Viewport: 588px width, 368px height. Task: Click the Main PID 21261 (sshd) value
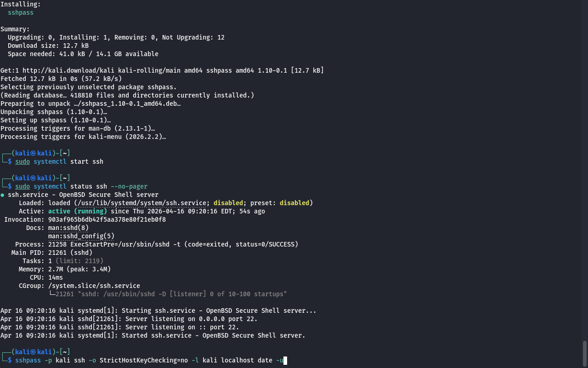(70, 253)
